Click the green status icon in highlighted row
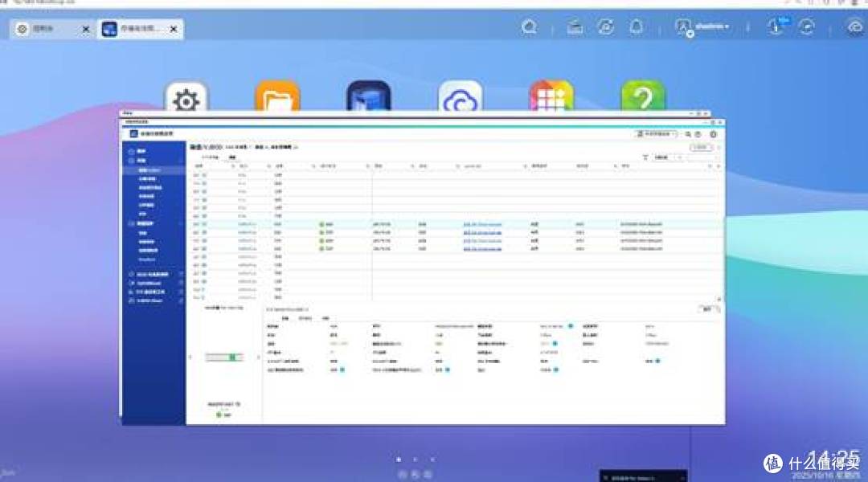 click(x=321, y=225)
